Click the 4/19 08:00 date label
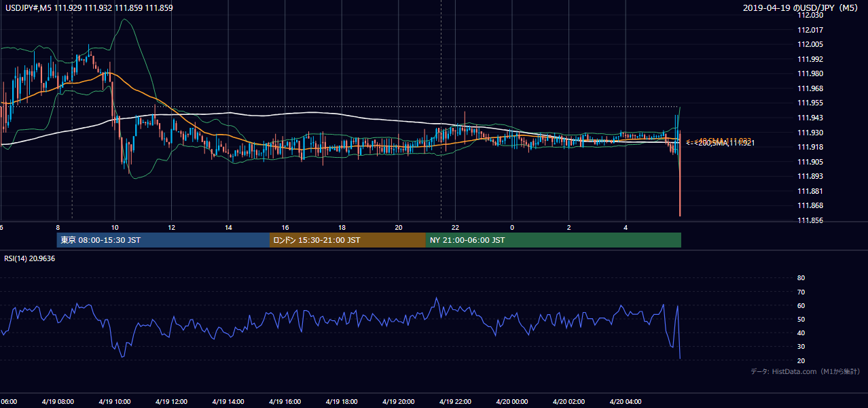 58,402
